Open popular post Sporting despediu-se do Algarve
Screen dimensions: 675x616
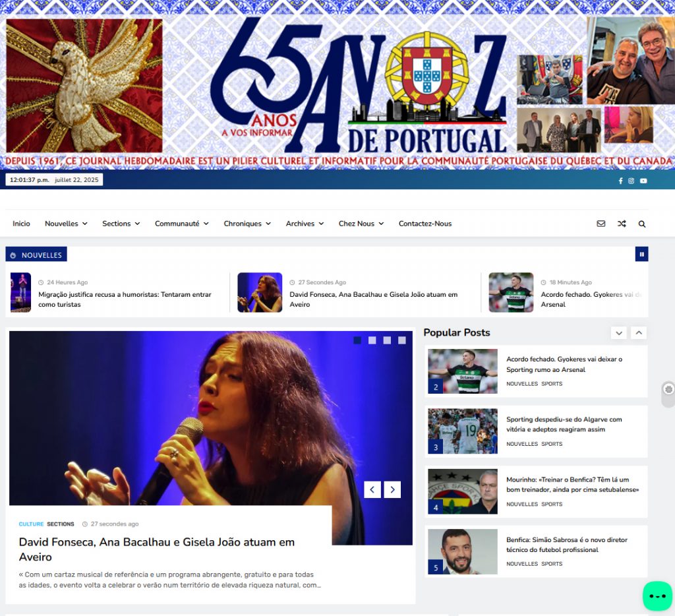pyautogui.click(x=564, y=424)
